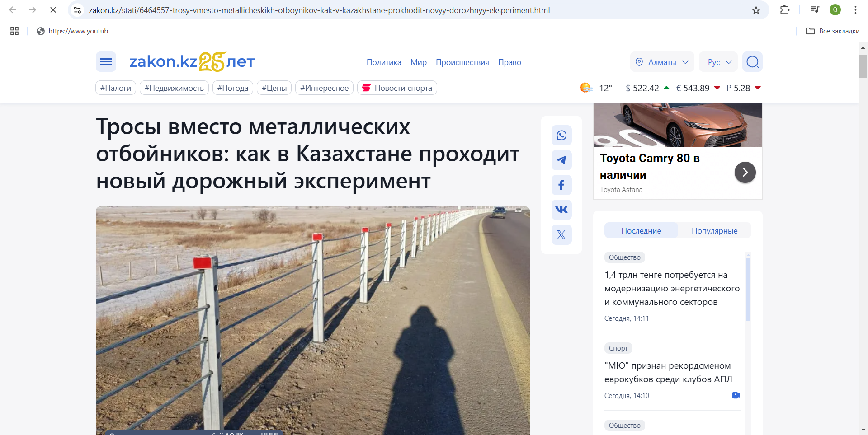Open the browser extensions puzzle icon
Viewport: 868px width, 435px height.
pyautogui.click(x=785, y=10)
